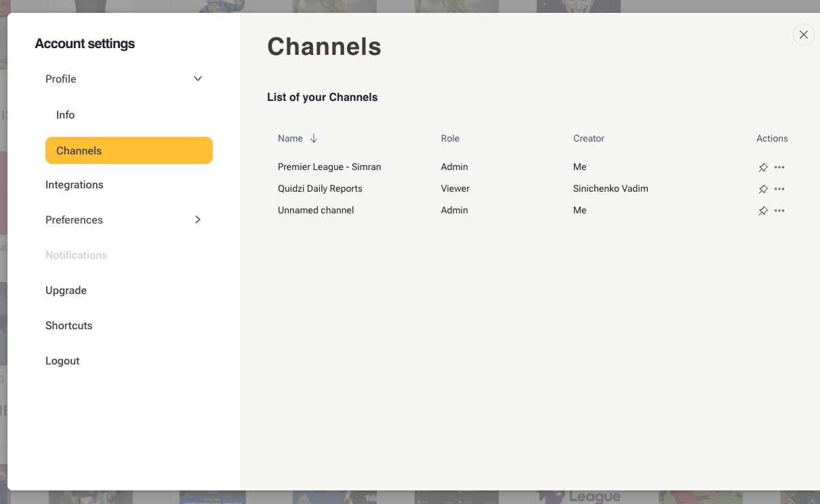This screenshot has height=504, width=820.
Task: Open the Info settings page
Action: pos(66,115)
